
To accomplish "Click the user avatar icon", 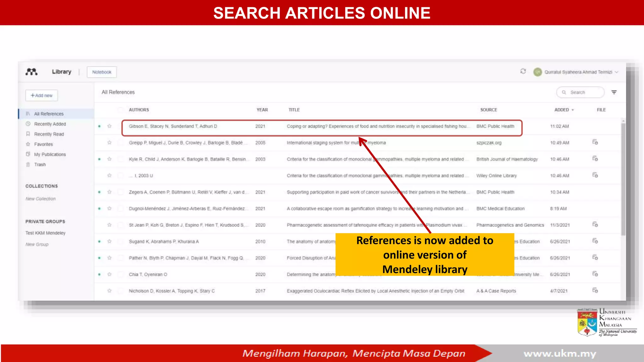I will click(538, 72).
